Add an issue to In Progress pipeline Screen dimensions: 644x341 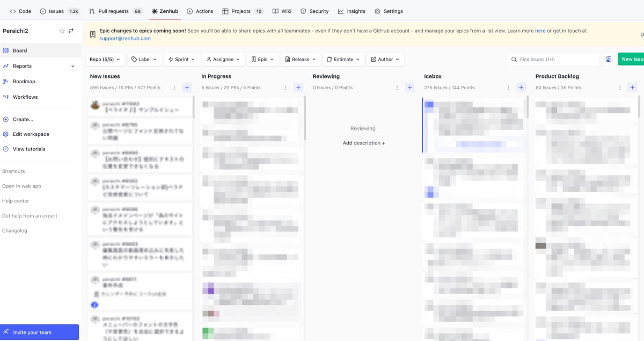coord(298,88)
